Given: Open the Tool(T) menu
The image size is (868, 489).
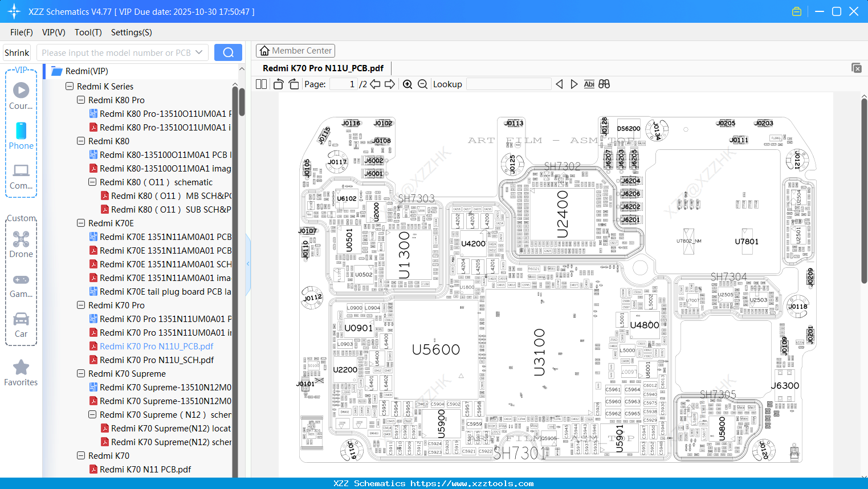Looking at the screenshot, I should click(88, 32).
